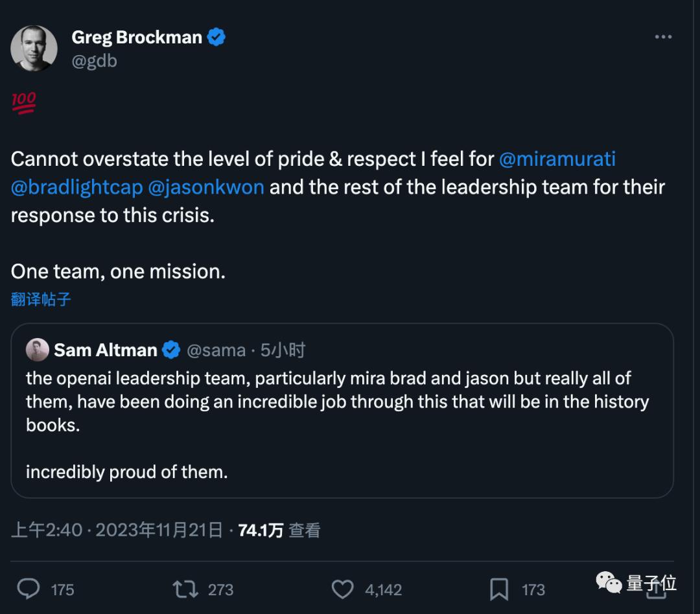
Task: Bookmark this post
Action: 499,589
